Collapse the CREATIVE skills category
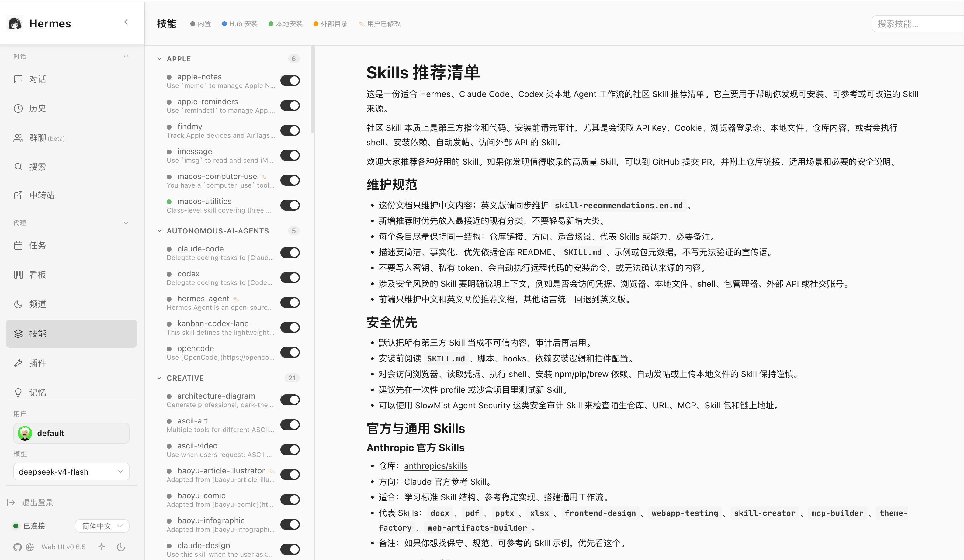Image resolution: width=964 pixels, height=560 pixels. click(159, 378)
